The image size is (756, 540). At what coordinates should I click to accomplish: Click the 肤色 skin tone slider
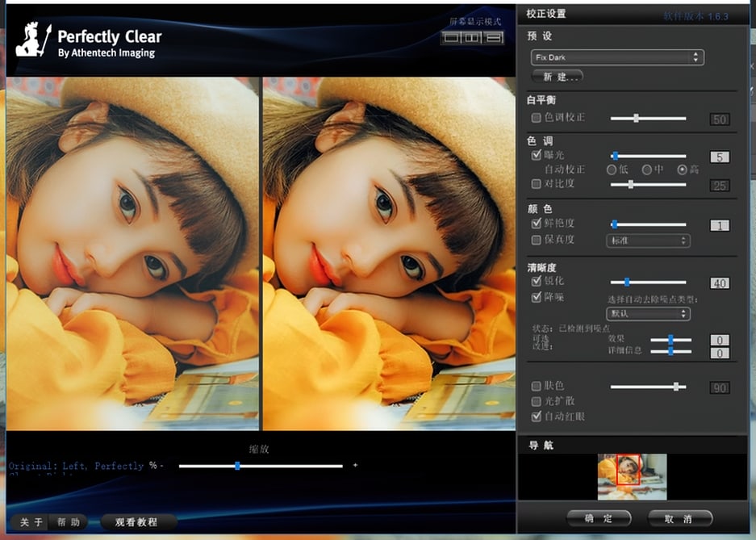pos(648,387)
